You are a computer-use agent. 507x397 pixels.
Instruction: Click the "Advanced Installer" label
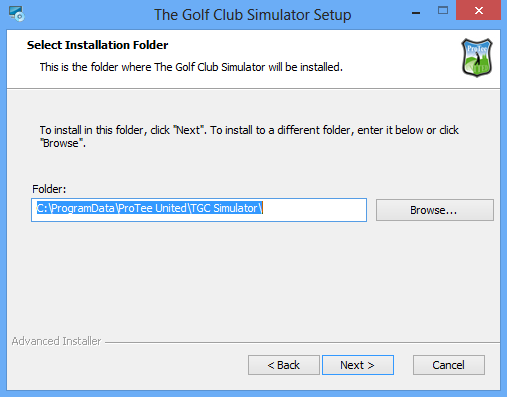[56, 341]
